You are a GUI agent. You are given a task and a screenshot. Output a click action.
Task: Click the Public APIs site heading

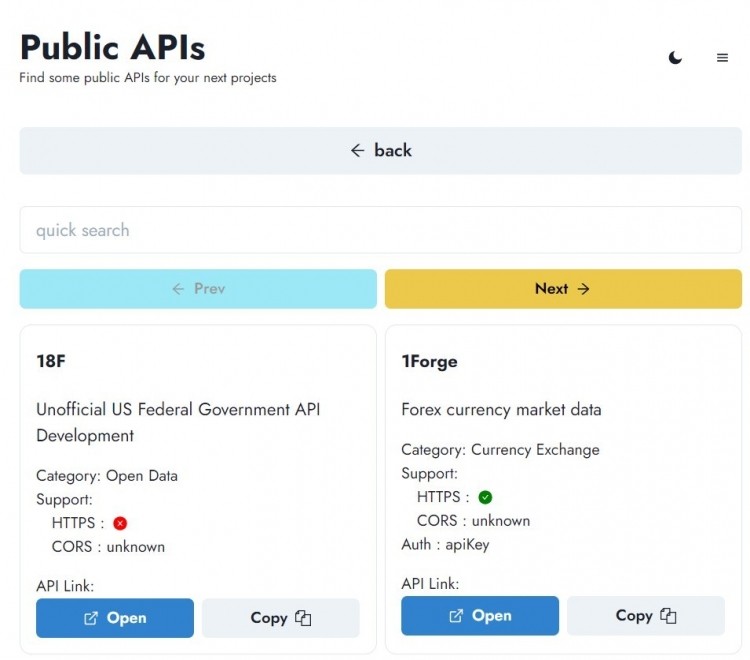(113, 47)
